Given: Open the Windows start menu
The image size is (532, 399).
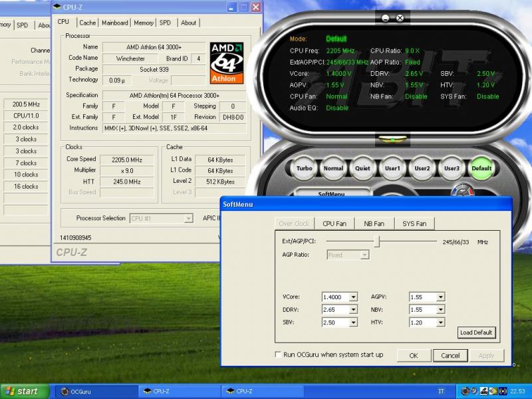Looking at the screenshot, I should tap(25, 392).
